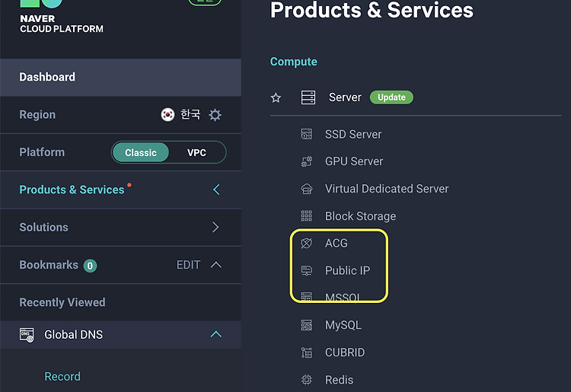Collapse the Bookmarks section chevron
The image size is (571, 392).
tap(216, 265)
